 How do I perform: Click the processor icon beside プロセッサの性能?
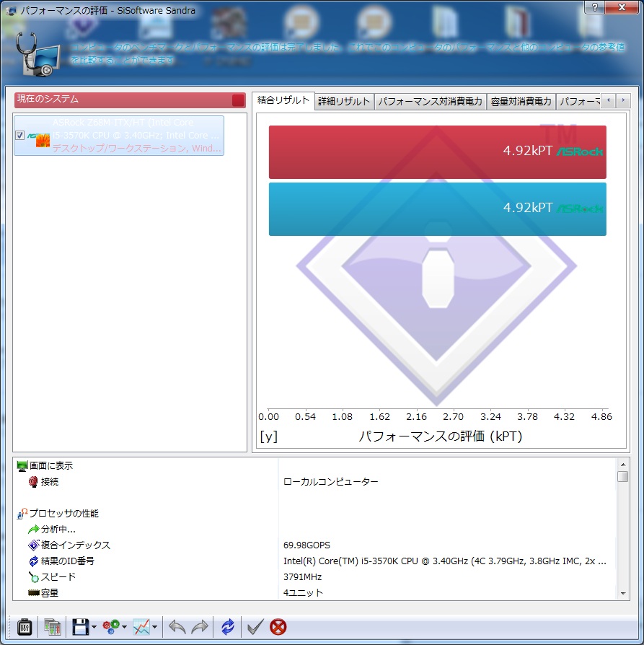(x=22, y=514)
